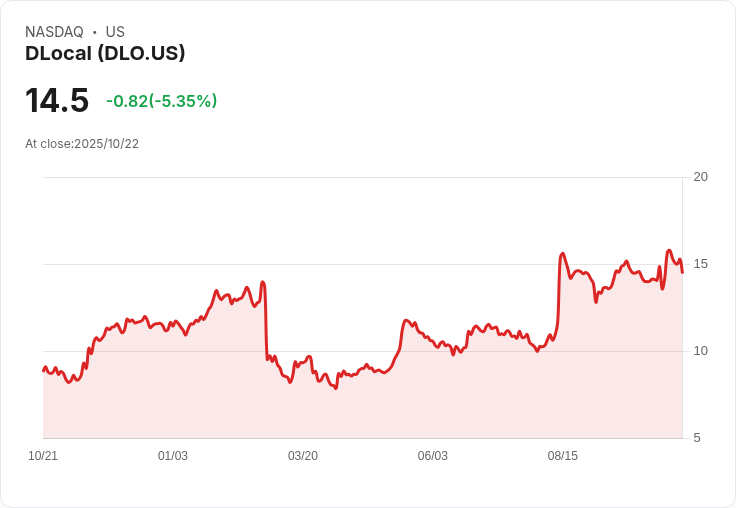The height and width of the screenshot is (508, 736).
Task: Select the 01/03 date label on x-axis
Action: click(173, 456)
